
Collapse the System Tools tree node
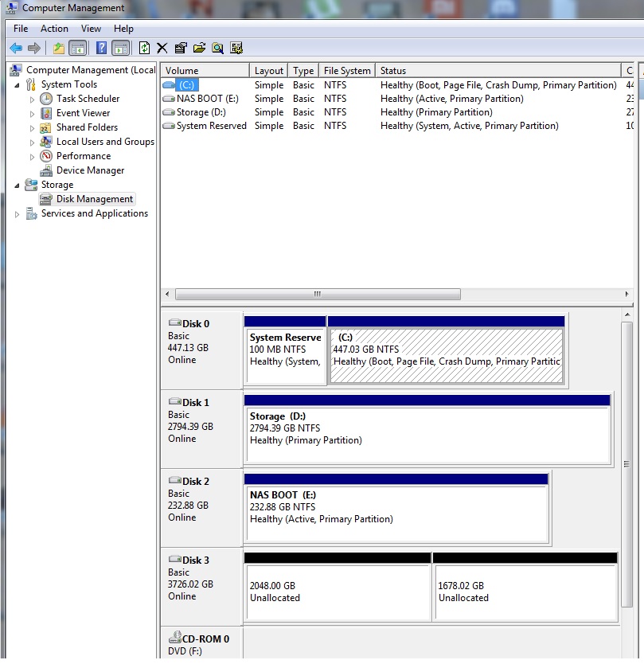(x=17, y=85)
